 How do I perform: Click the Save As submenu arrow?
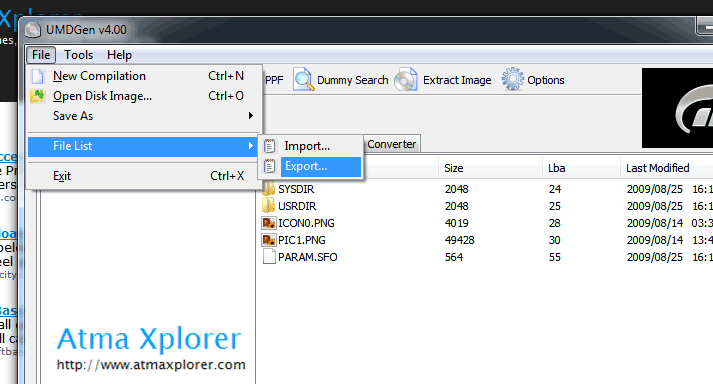tap(251, 116)
